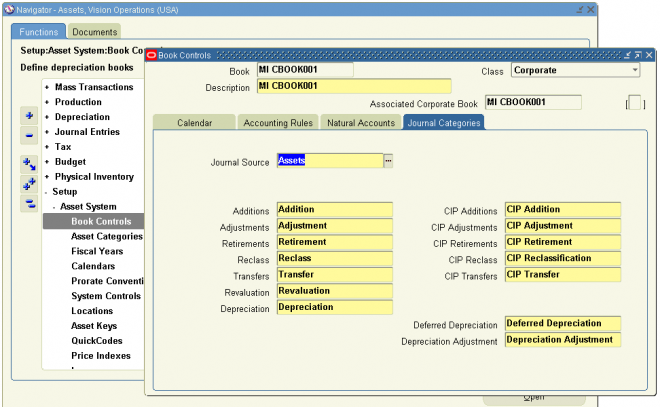
Task: Click the Adjustments category field
Action: (335, 226)
